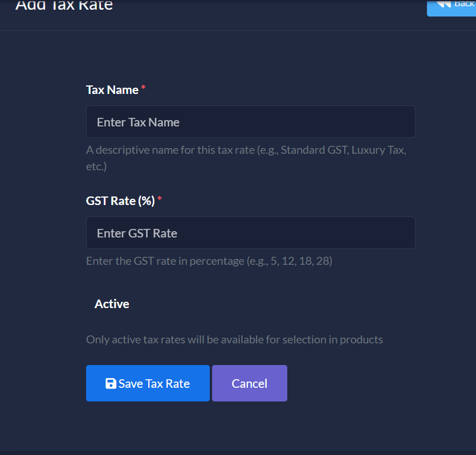
Task: Click the red asterisk beside GST Rate (%)
Action: point(160,199)
